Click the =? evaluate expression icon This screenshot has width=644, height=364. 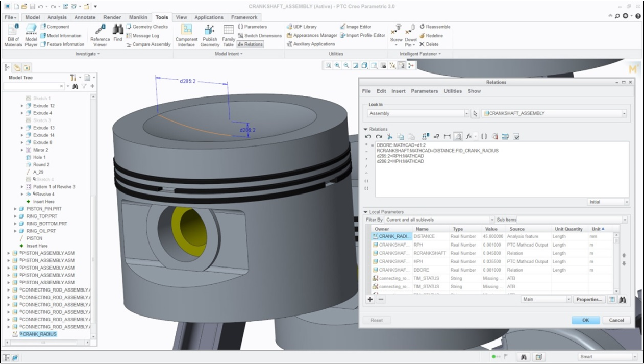[x=436, y=136]
